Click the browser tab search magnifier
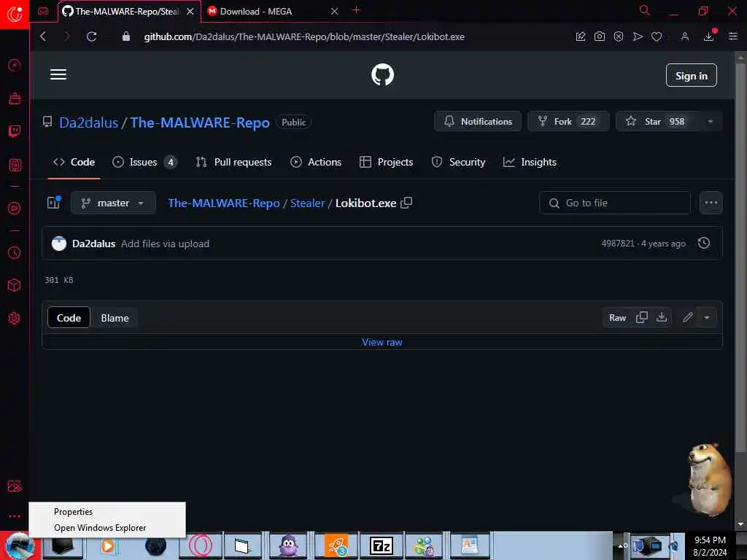The image size is (747, 560). (x=645, y=10)
